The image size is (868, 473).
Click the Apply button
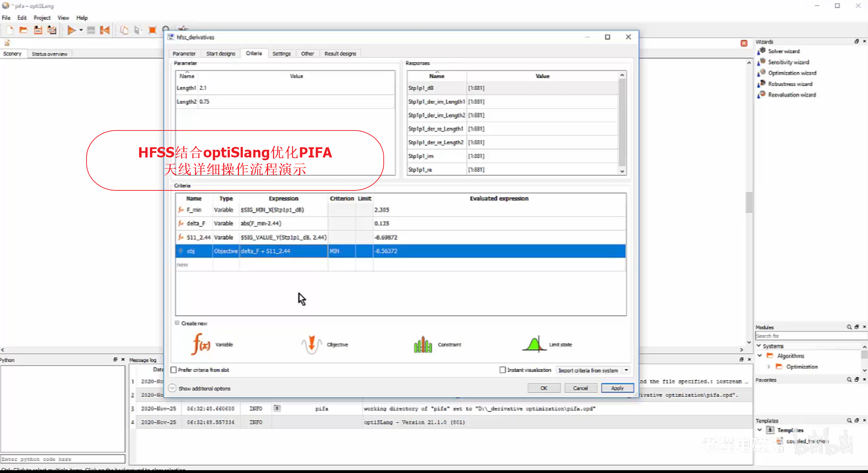coord(617,388)
